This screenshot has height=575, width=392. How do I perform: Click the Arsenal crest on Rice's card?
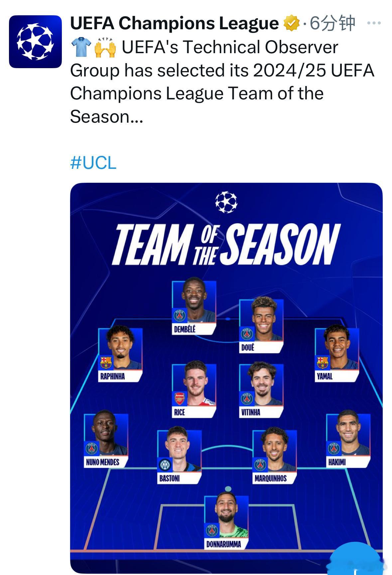[x=180, y=398]
